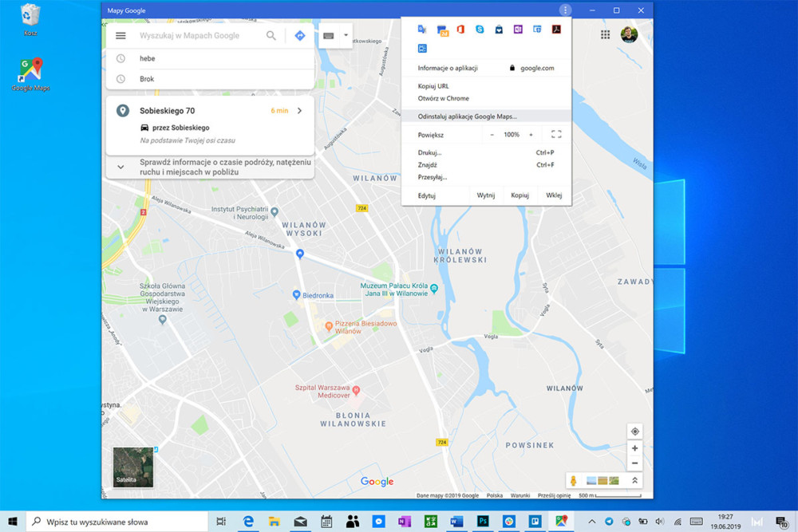Click the Szpital Warszawa Medicover marker

pos(356,391)
